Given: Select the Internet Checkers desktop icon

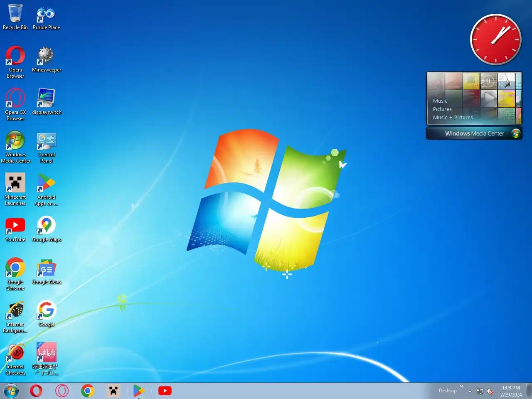Looking at the screenshot, I should [15, 359].
